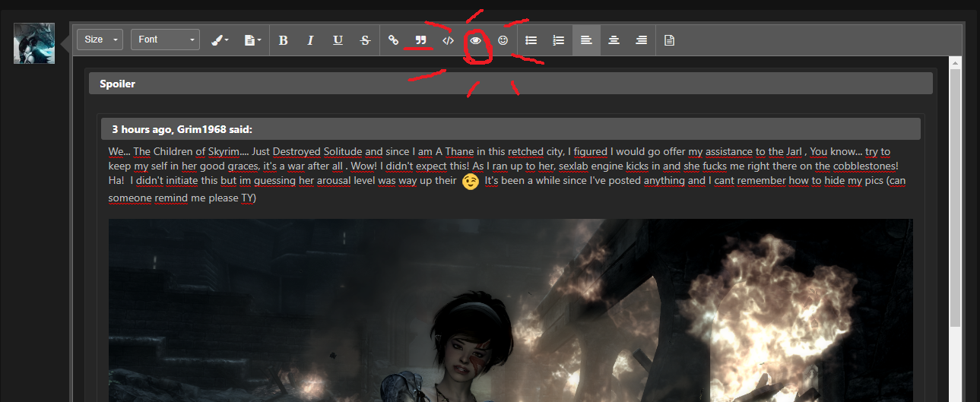Click the spoiler eye icon
The image size is (980, 402).
(476, 40)
